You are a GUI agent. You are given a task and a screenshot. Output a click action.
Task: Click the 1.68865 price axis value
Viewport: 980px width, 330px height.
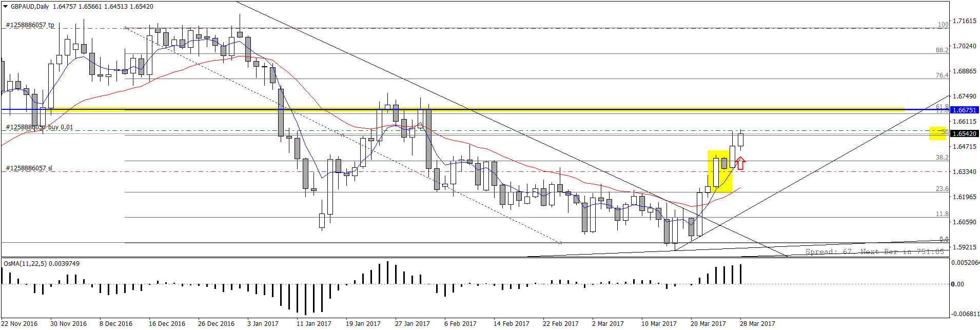(964, 71)
